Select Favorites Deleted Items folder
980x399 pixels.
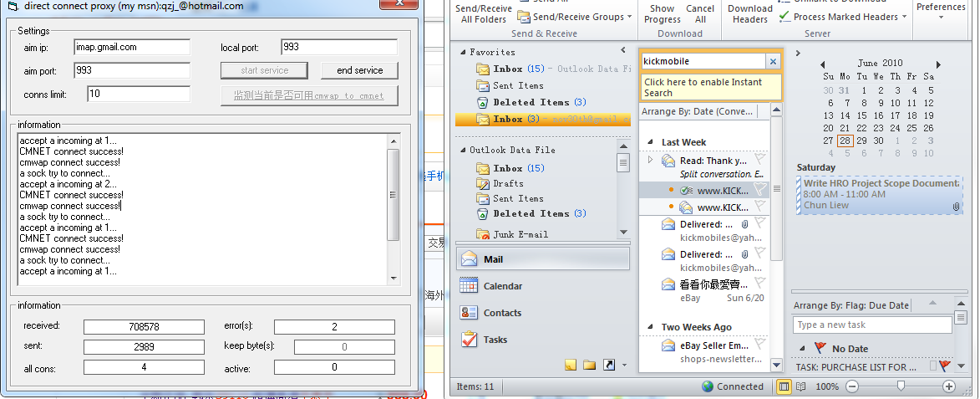[x=531, y=102]
